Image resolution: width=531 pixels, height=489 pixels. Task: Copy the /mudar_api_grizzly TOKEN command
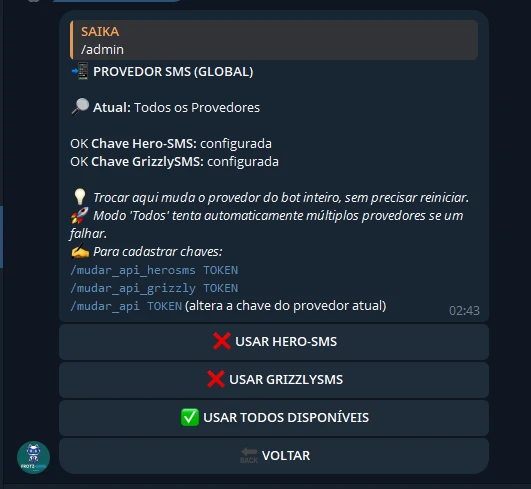point(154,288)
